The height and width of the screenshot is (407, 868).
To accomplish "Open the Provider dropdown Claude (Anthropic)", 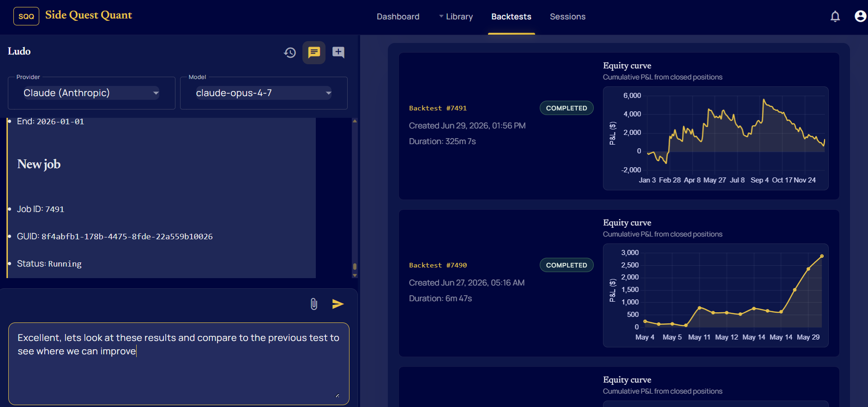I will (x=91, y=93).
